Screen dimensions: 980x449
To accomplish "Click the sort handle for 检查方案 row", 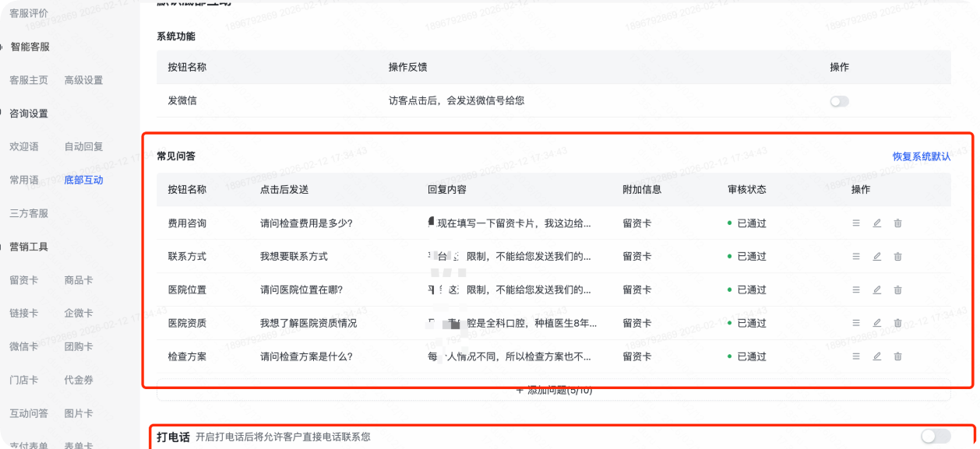I will coord(856,356).
